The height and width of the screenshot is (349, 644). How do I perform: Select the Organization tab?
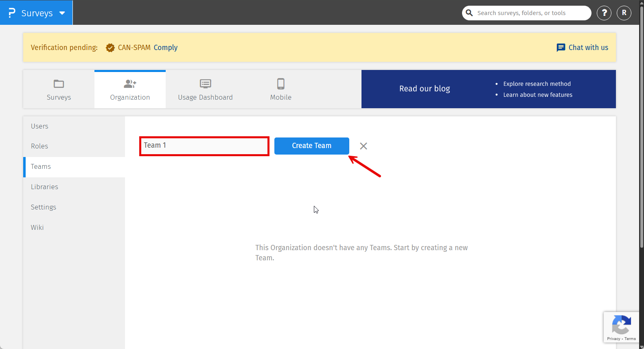coord(130,89)
